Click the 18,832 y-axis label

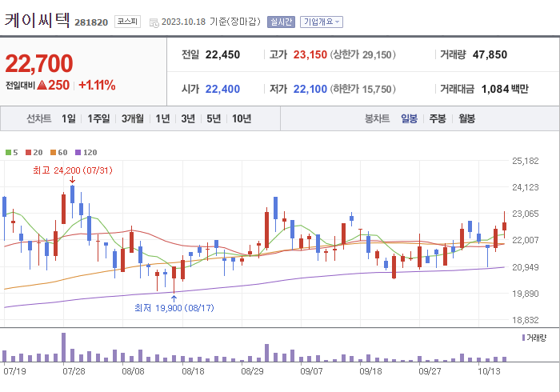pos(526,320)
